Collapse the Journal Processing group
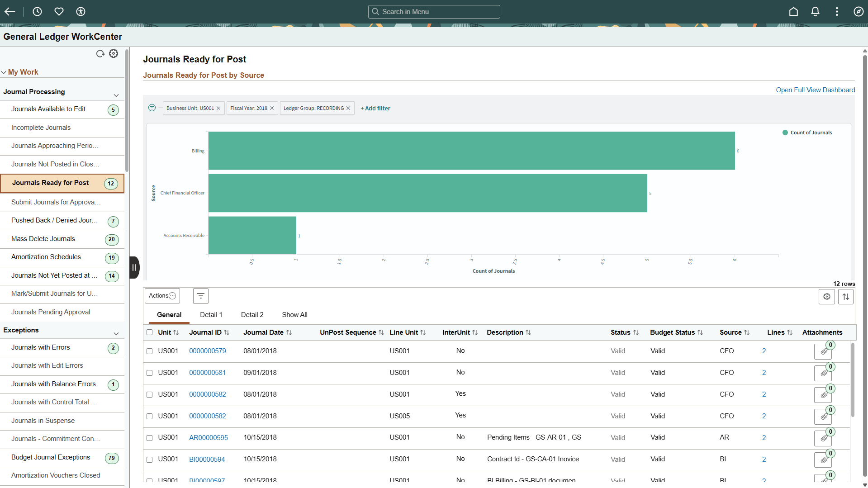This screenshot has height=488, width=868. tap(116, 95)
